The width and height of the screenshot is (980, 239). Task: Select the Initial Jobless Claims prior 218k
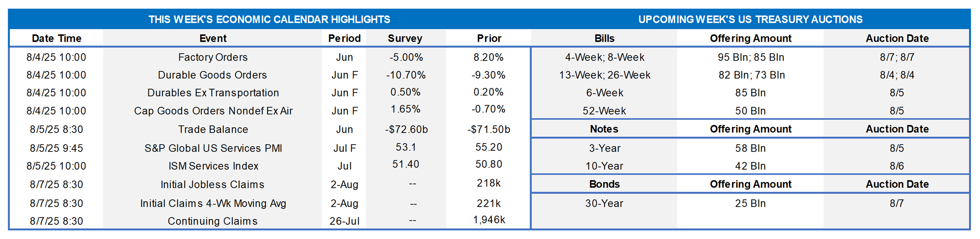point(488,183)
